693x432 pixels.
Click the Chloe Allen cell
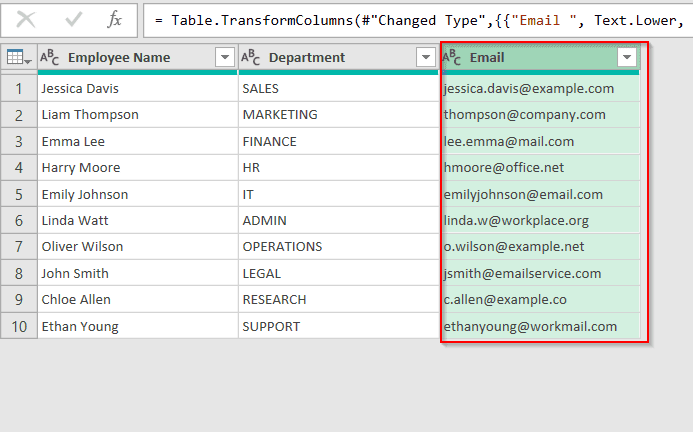point(138,299)
